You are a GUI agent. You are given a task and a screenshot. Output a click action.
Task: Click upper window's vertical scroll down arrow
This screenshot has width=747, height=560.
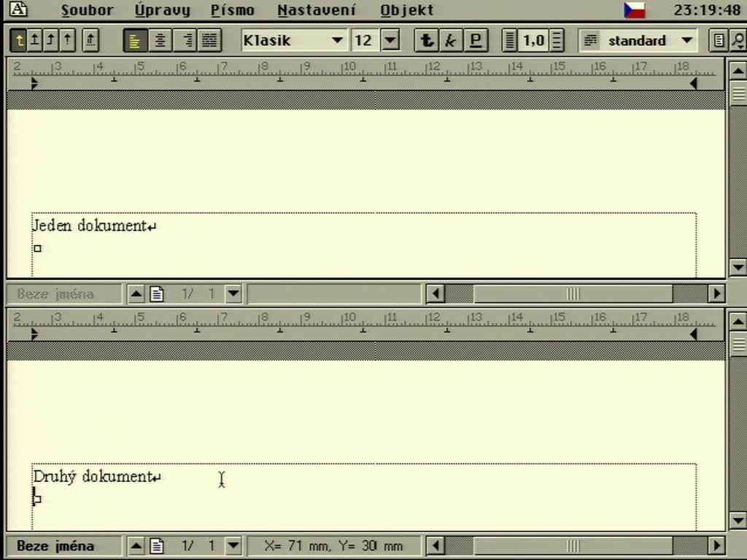738,267
